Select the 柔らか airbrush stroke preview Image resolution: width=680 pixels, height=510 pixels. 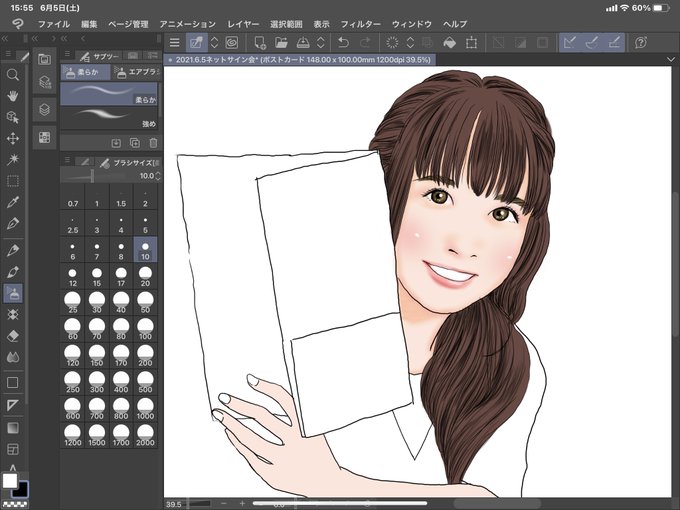coord(109,94)
